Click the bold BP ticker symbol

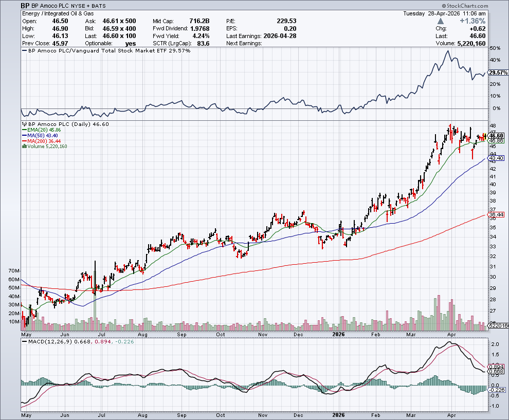pos(25,6)
